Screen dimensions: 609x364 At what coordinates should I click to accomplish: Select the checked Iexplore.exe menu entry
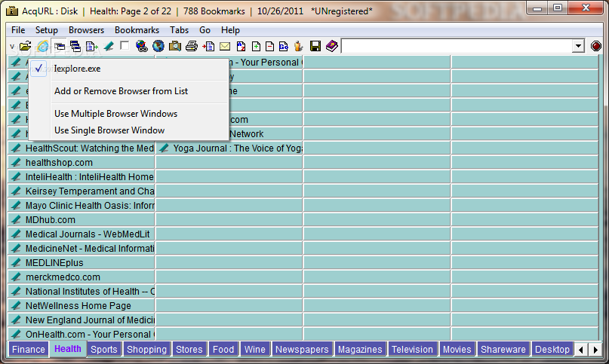click(128, 69)
